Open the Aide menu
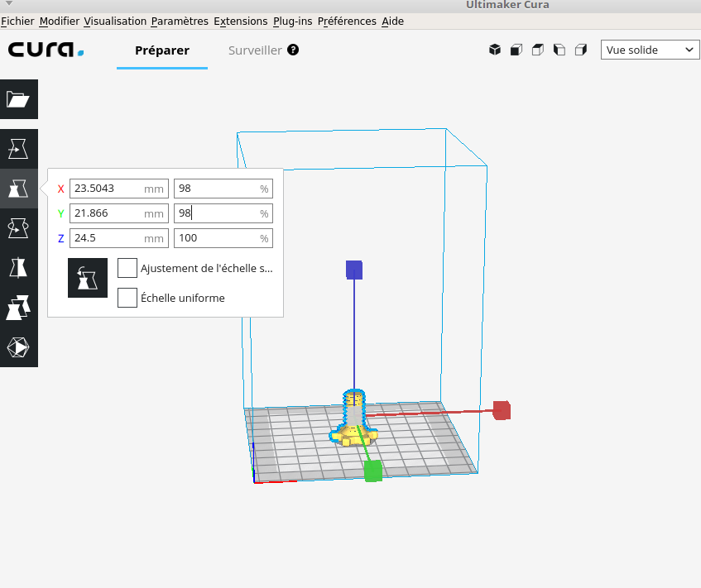This screenshot has width=701, height=588. 393,21
